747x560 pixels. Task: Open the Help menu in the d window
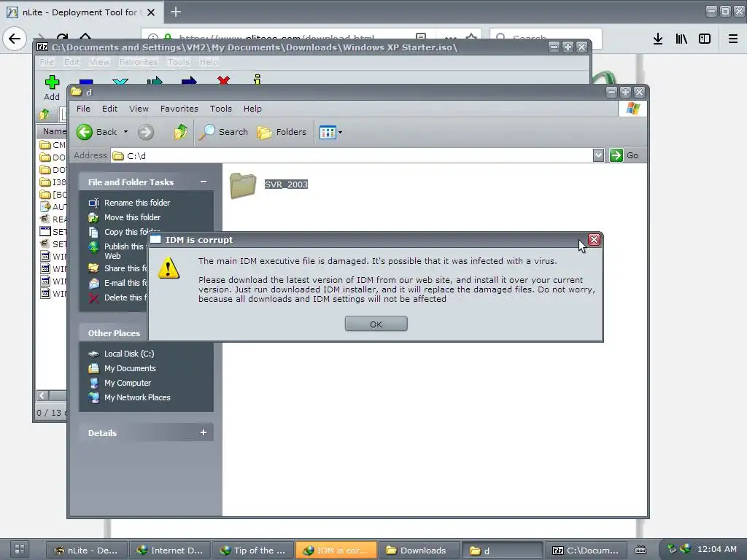click(252, 109)
